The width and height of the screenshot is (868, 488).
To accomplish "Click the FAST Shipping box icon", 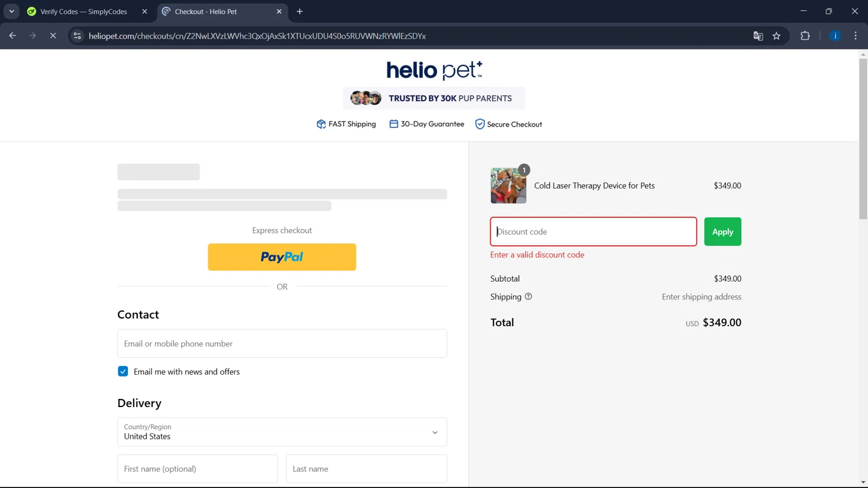I will coord(321,124).
